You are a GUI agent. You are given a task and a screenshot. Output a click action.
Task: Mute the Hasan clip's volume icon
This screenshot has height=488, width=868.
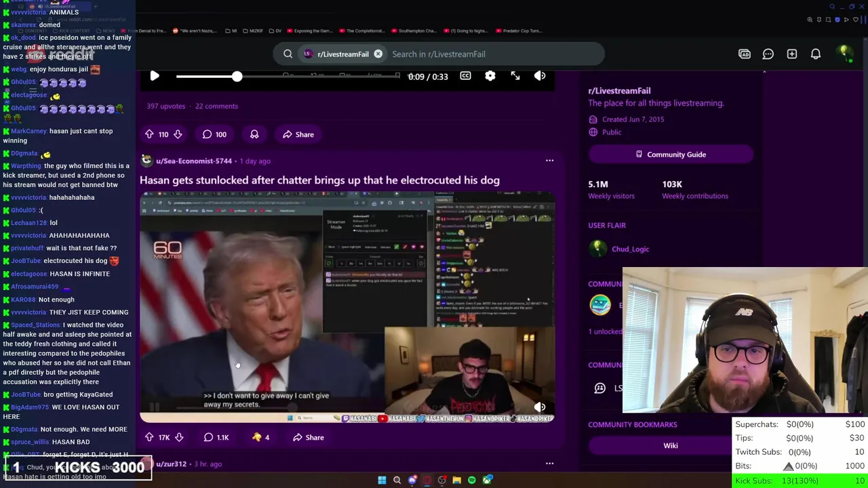[x=540, y=407]
